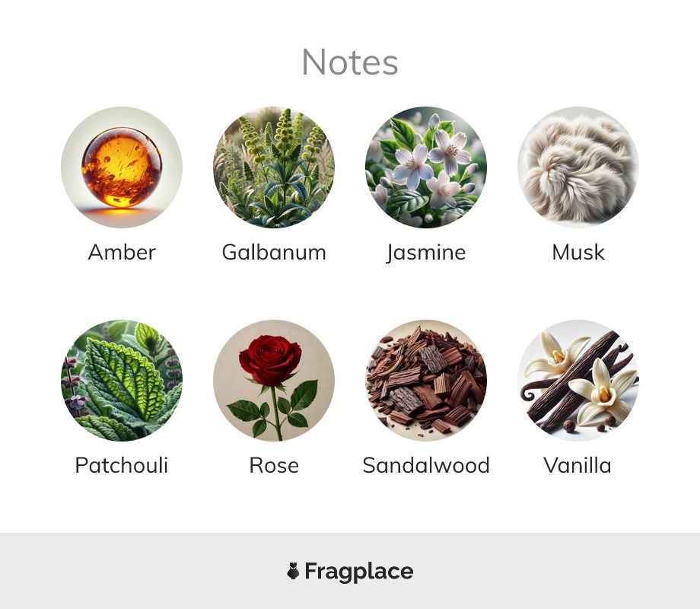700x609 pixels.
Task: Click the gray footer bar
Action: pyautogui.click(x=350, y=571)
